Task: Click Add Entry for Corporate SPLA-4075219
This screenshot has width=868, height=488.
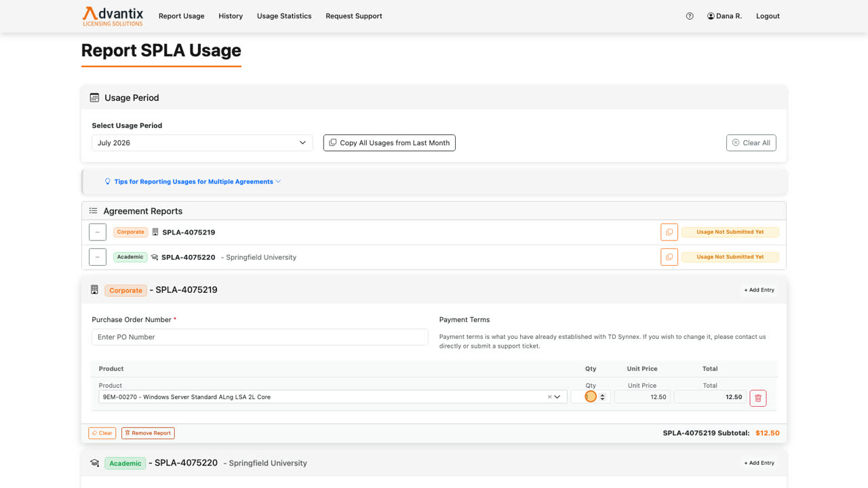Action: pyautogui.click(x=759, y=290)
